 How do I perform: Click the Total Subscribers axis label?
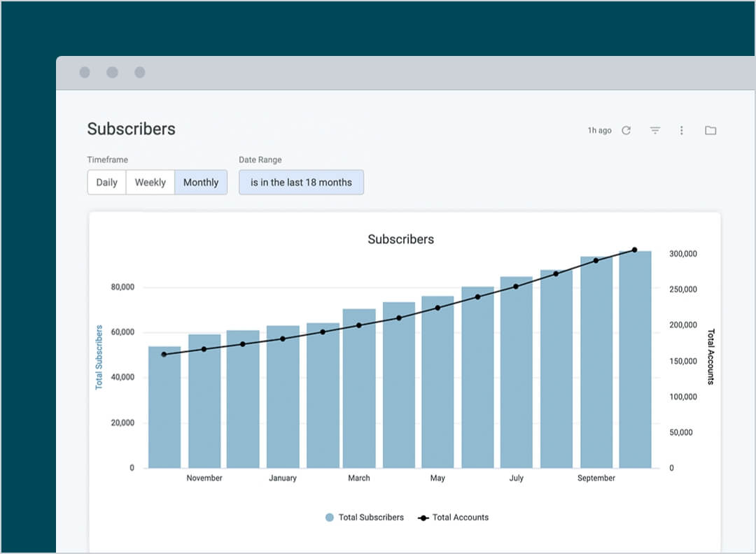tap(99, 357)
